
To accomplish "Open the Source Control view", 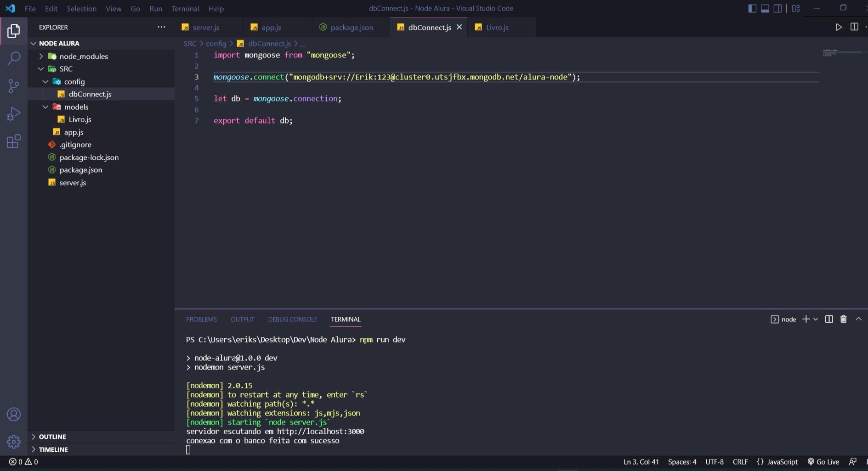I will tap(14, 86).
